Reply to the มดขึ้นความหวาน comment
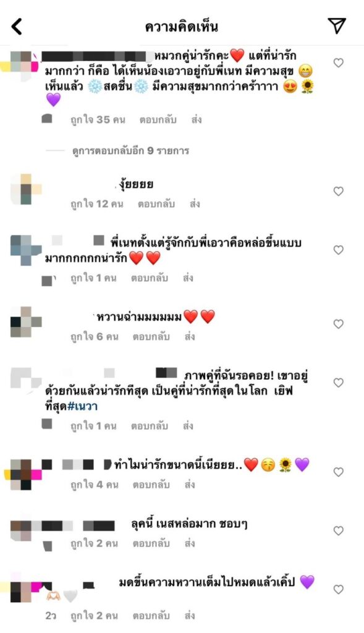Image resolution: width=364 pixels, height=633 pixels. 151,616
